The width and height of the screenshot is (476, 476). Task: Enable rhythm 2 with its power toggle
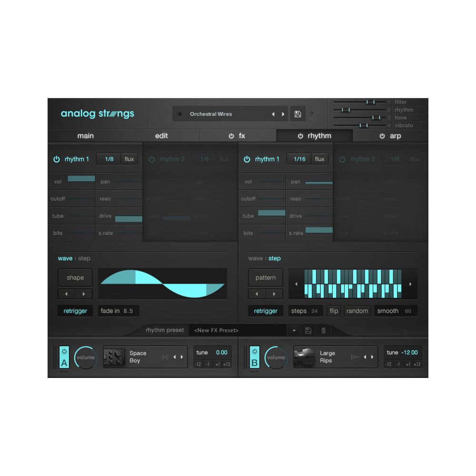(152, 159)
